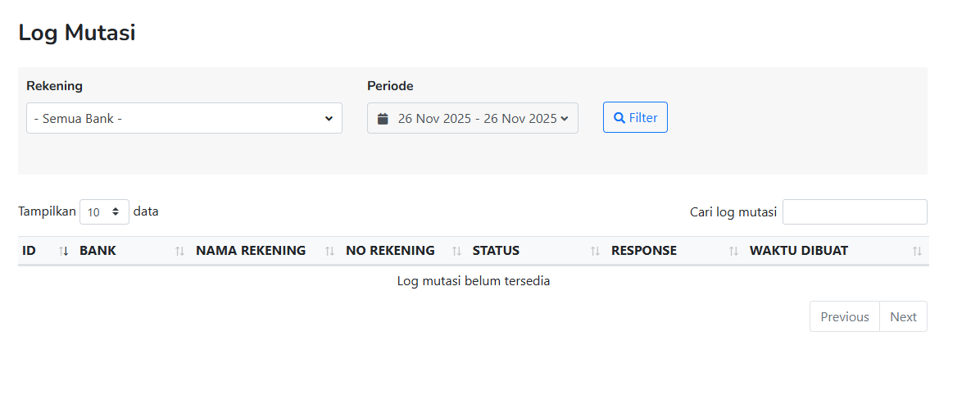The width and height of the screenshot is (980, 418).
Task: Click the sort icon in RESPONSE column
Action: click(x=733, y=251)
